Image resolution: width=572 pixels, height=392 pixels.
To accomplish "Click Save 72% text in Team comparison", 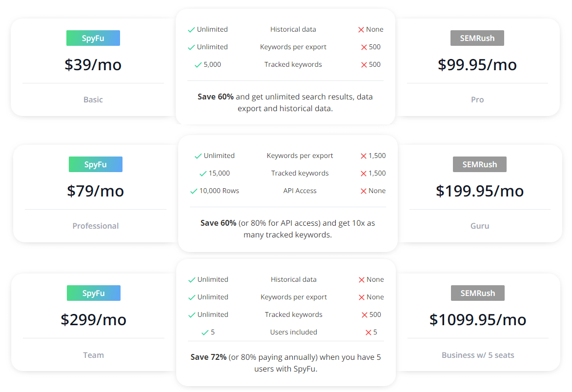I will point(208,357).
